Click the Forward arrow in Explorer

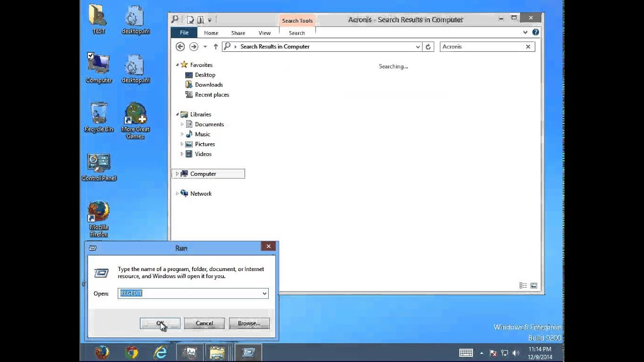pyautogui.click(x=194, y=46)
